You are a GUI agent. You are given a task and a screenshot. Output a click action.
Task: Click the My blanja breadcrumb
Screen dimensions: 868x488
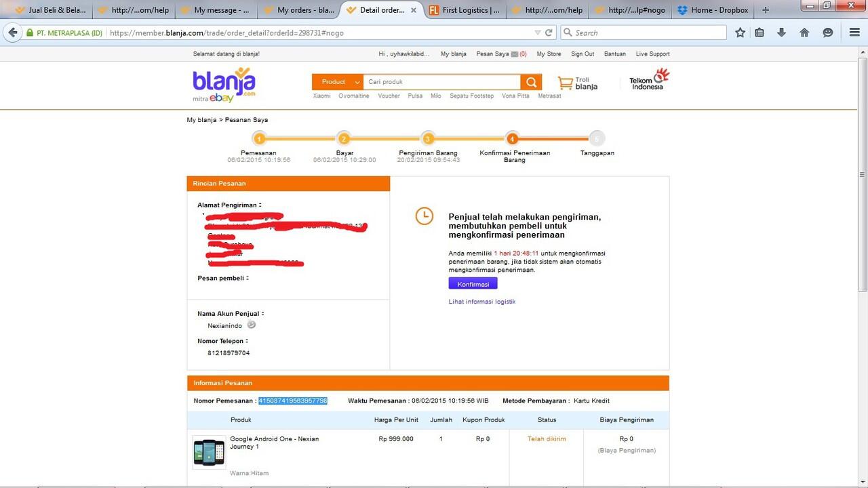click(201, 120)
